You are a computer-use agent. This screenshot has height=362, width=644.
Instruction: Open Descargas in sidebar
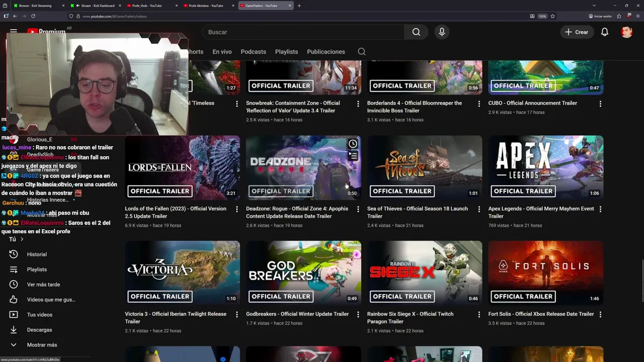pyautogui.click(x=39, y=330)
